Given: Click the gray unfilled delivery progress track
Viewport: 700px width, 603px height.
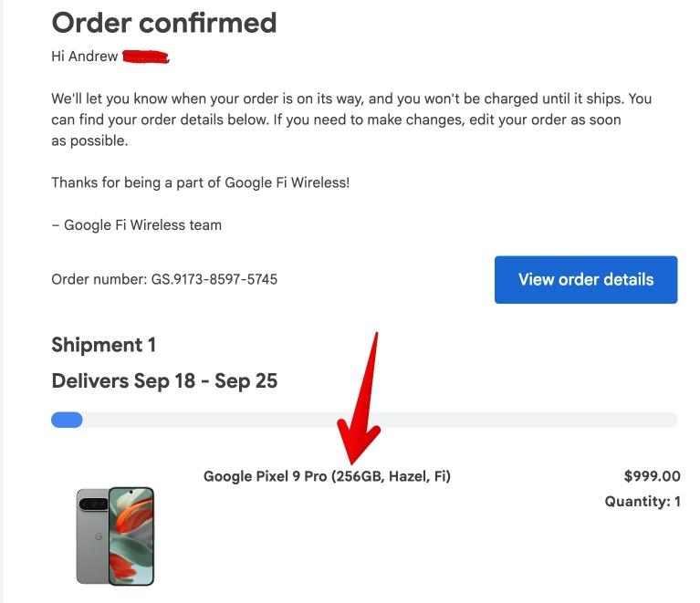Looking at the screenshot, I should (380, 420).
